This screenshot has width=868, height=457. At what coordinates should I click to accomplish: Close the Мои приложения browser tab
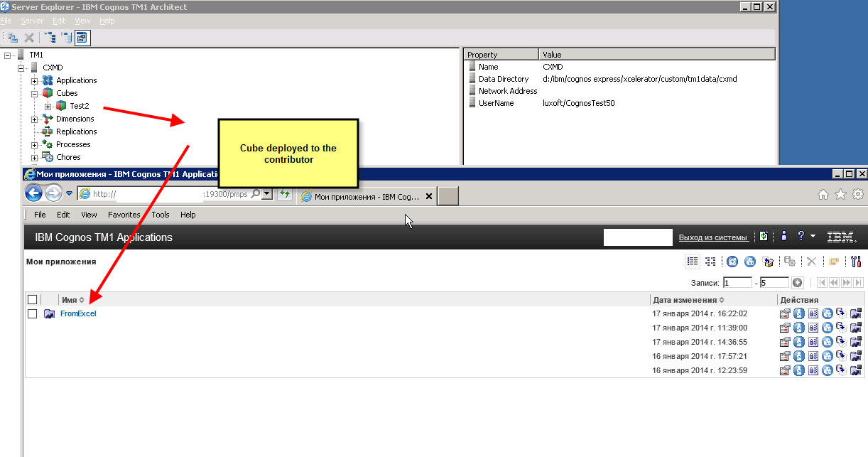428,196
